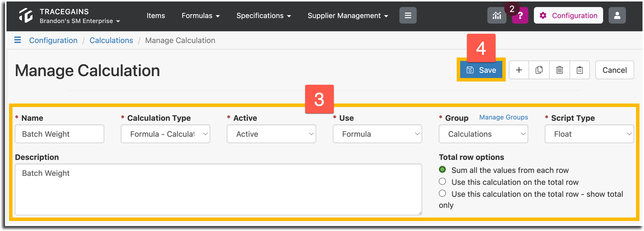Click the clipboard list icon

579,70
